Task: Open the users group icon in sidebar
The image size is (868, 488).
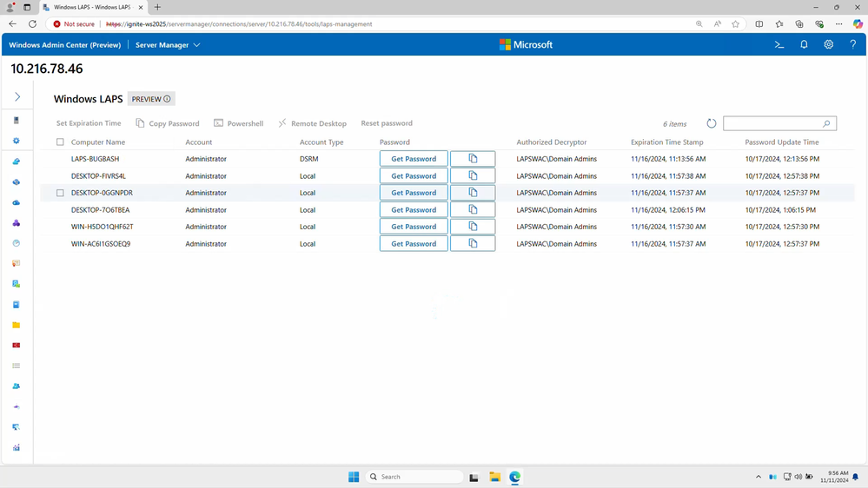Action: click(x=16, y=386)
